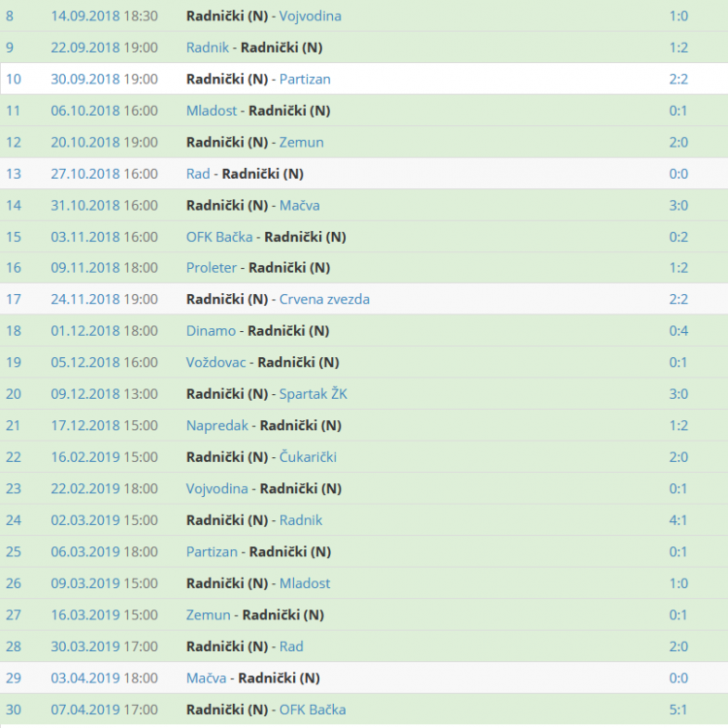Click Mačva in the 31.10.2018 match
The width and height of the screenshot is (728, 728).
point(299,205)
